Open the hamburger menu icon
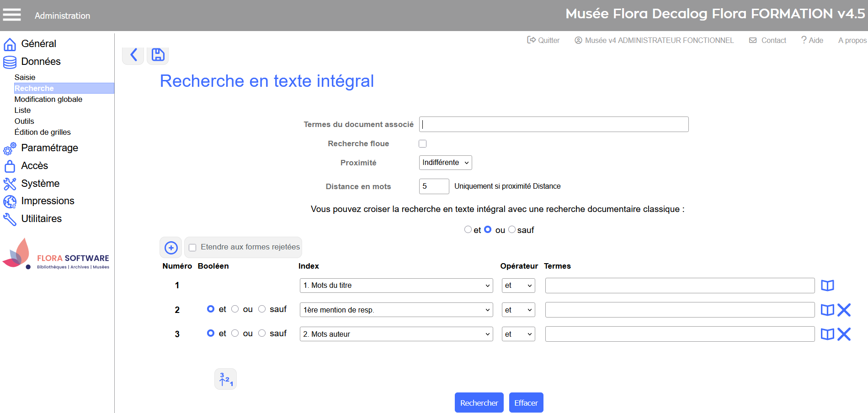The height and width of the screenshot is (413, 868). (x=12, y=15)
